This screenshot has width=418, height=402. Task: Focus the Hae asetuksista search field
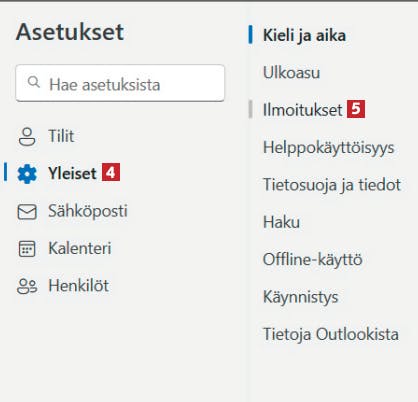coord(120,83)
